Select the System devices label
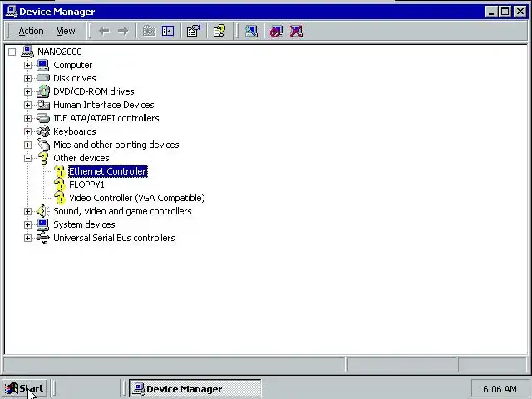The image size is (532, 399). pos(84,224)
